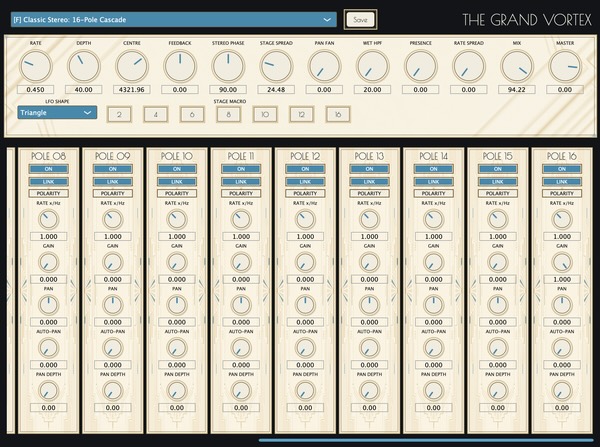Click Pole 15 Auto-Pan value field

(x=497, y=365)
